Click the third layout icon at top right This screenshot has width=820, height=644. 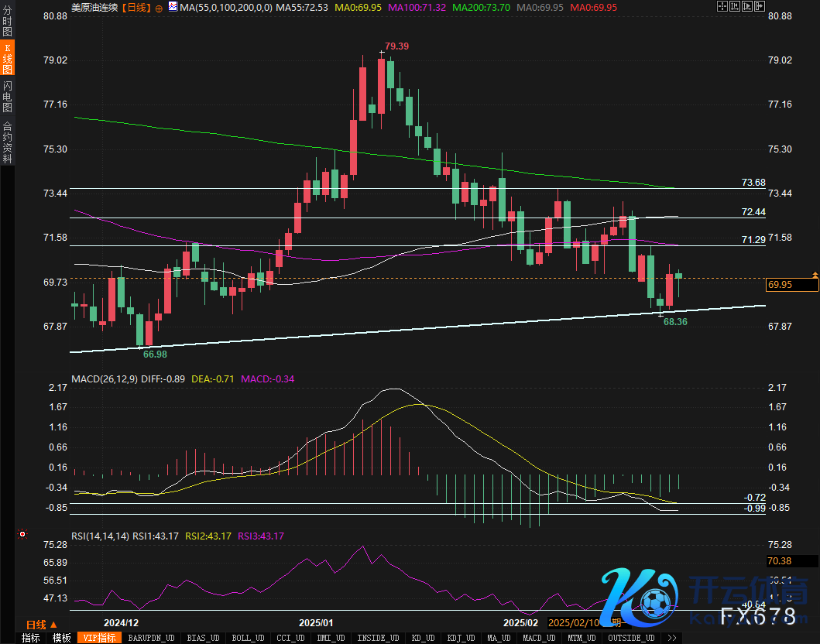click(745, 6)
